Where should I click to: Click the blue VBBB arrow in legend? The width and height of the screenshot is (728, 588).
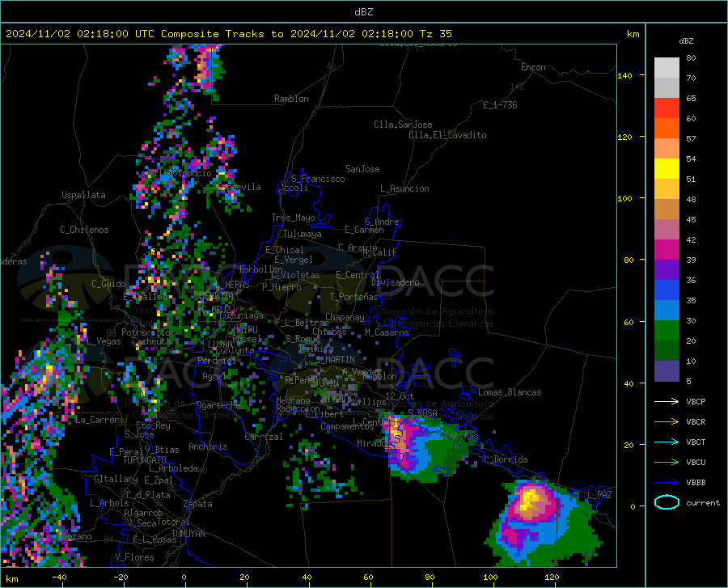(667, 483)
